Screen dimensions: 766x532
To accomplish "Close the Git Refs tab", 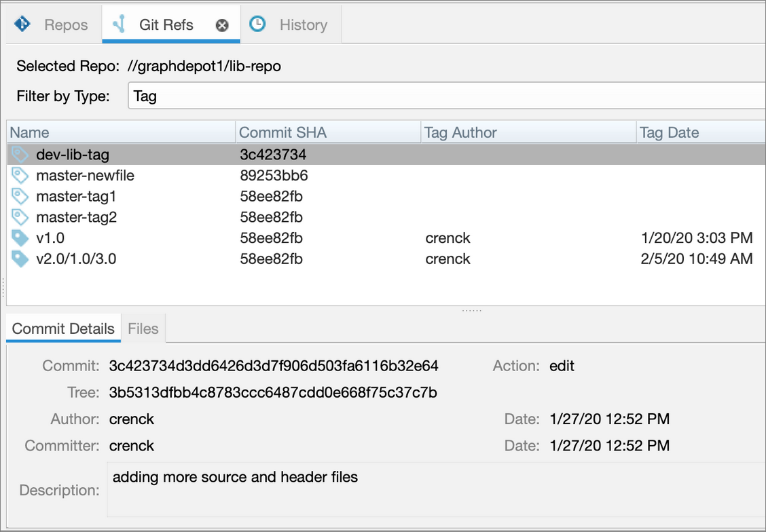I will point(222,26).
